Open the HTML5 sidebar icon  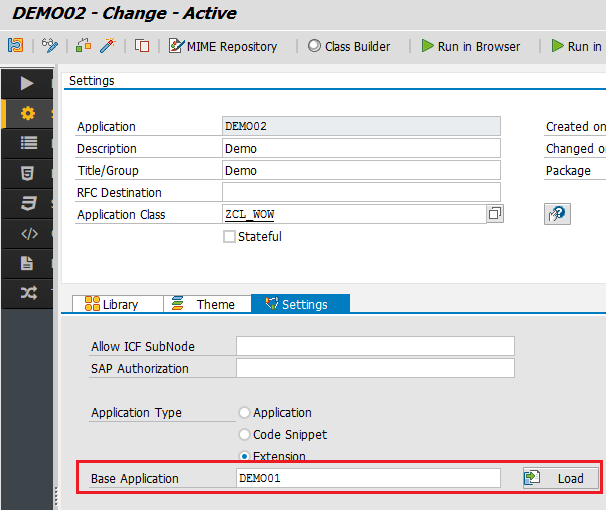pyautogui.click(x=27, y=173)
